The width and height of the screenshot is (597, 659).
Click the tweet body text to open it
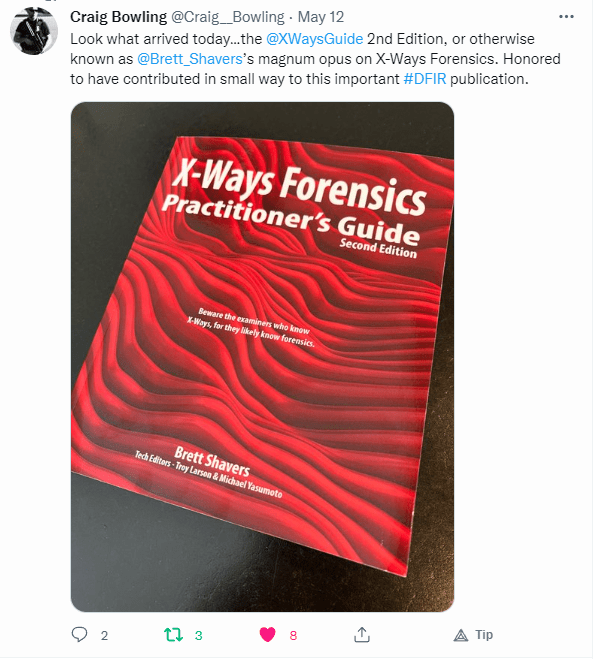(x=315, y=59)
